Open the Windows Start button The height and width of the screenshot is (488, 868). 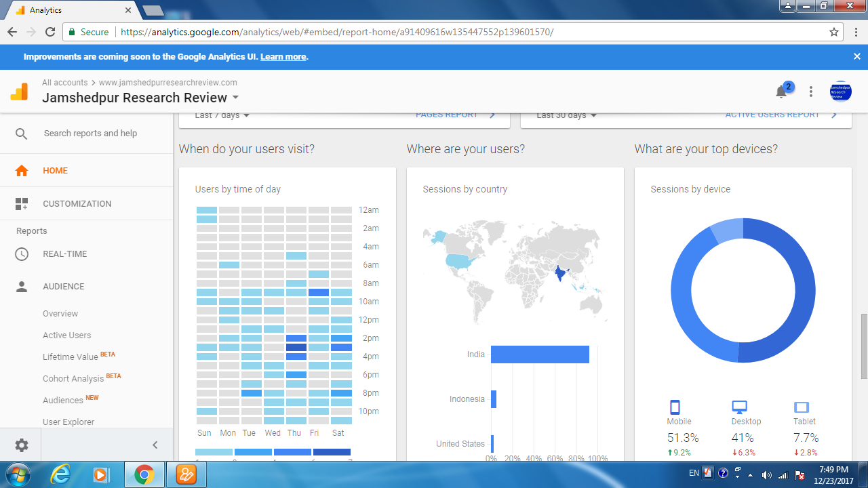click(x=19, y=474)
